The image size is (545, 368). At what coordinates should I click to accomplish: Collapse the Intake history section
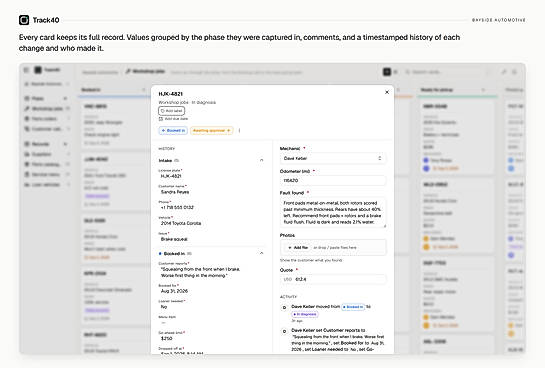point(261,160)
